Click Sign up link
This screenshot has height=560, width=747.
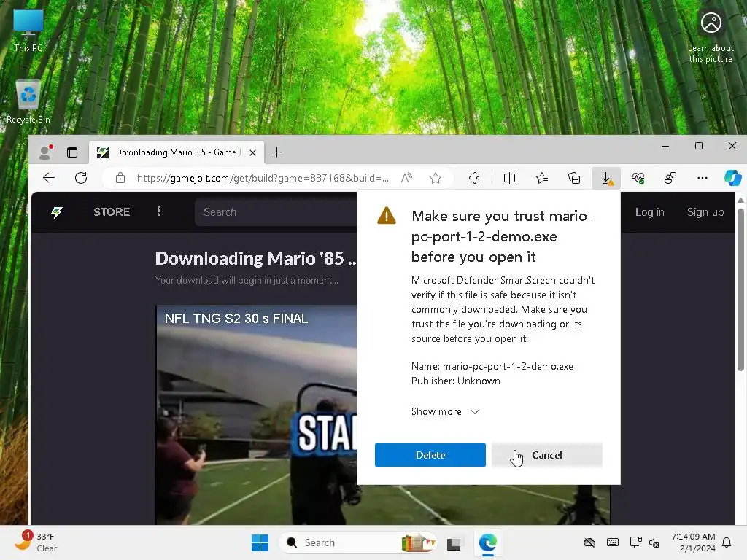coord(705,212)
